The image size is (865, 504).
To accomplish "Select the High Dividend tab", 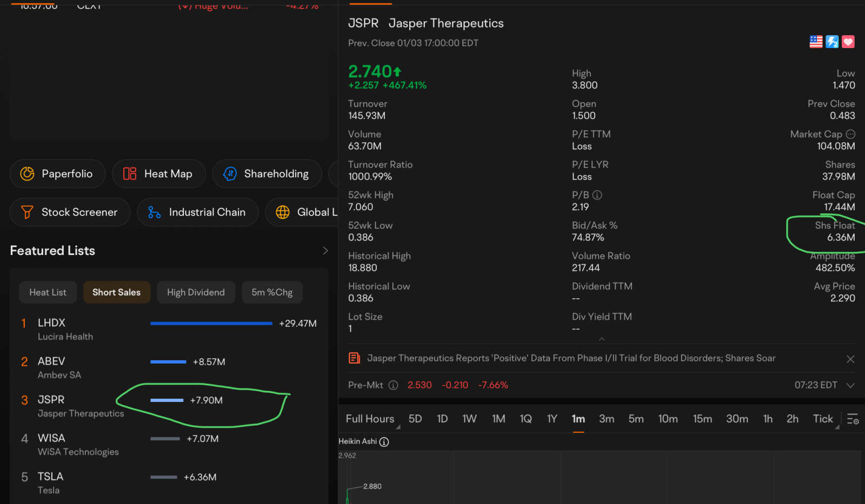I will point(196,292).
